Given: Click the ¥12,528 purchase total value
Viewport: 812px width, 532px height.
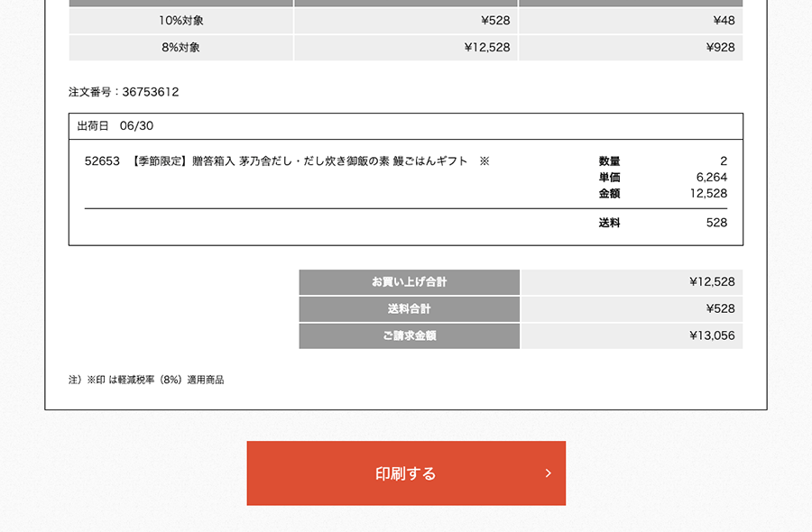Looking at the screenshot, I should coord(712,282).
